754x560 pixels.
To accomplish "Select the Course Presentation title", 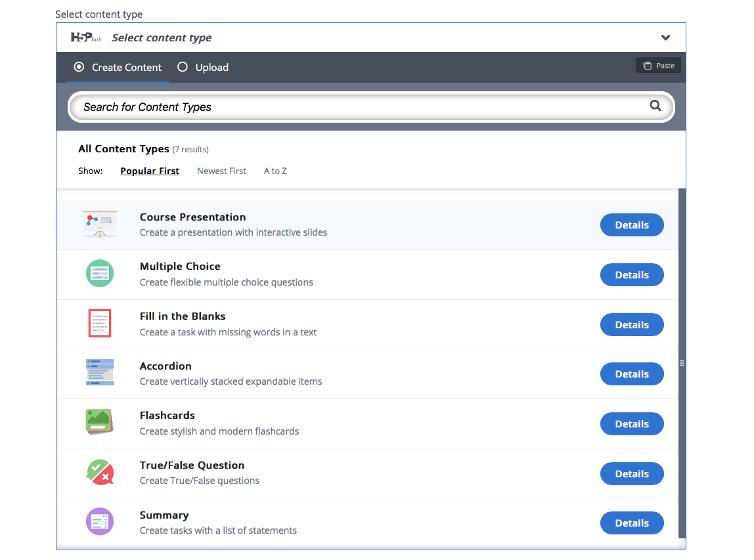I will point(193,217).
